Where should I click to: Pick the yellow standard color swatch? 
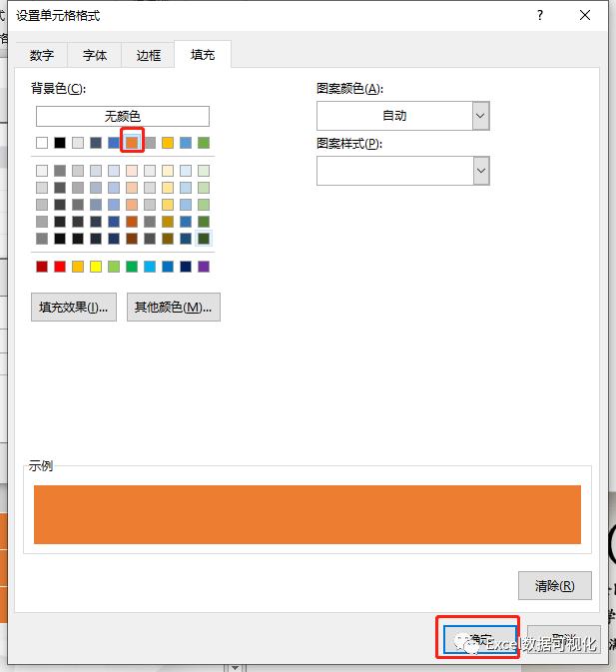tap(96, 267)
